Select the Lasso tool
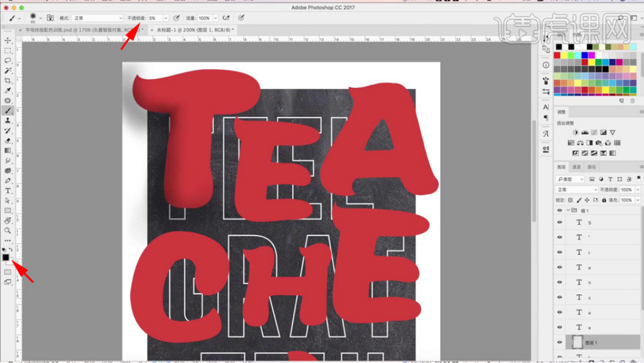The height and width of the screenshot is (363, 644). click(x=8, y=60)
